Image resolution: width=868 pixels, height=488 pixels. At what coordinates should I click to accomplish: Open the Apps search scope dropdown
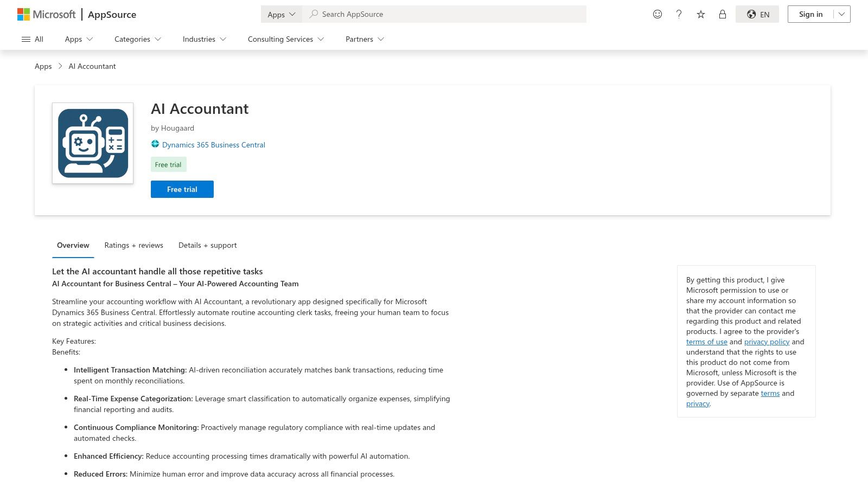pos(281,14)
